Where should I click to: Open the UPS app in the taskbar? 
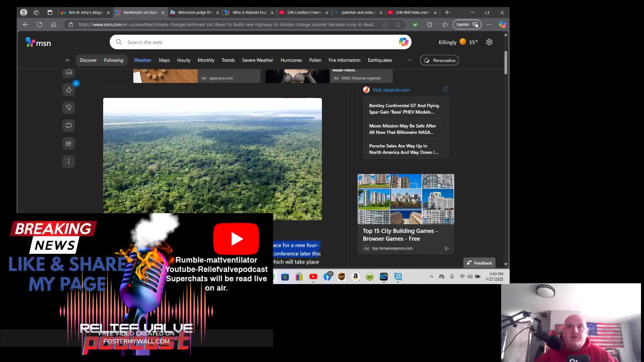342,277
